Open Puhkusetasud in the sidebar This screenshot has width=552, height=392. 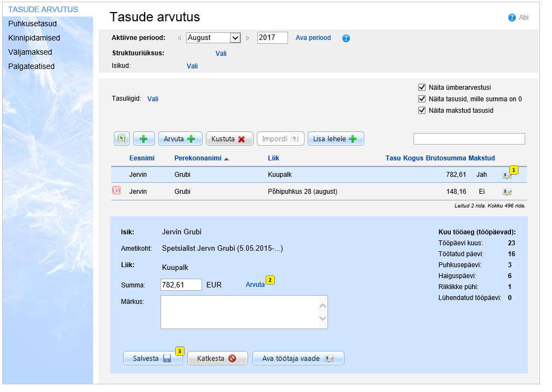pyautogui.click(x=33, y=24)
